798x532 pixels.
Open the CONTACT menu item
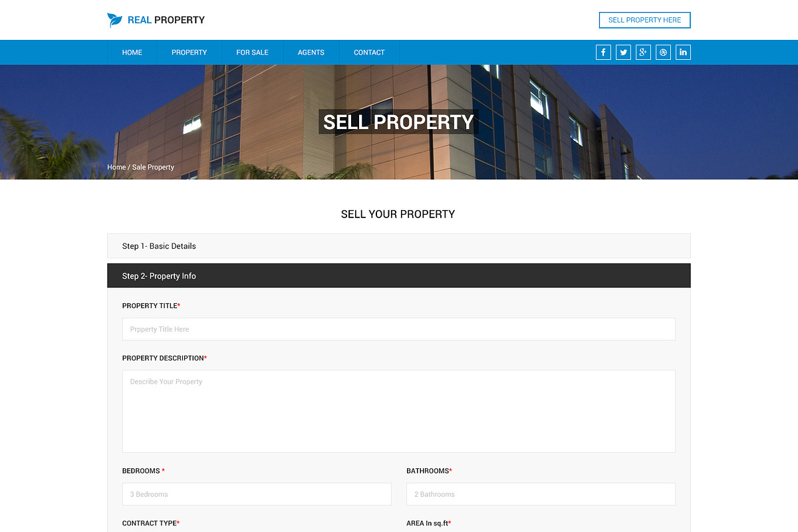[x=369, y=53]
